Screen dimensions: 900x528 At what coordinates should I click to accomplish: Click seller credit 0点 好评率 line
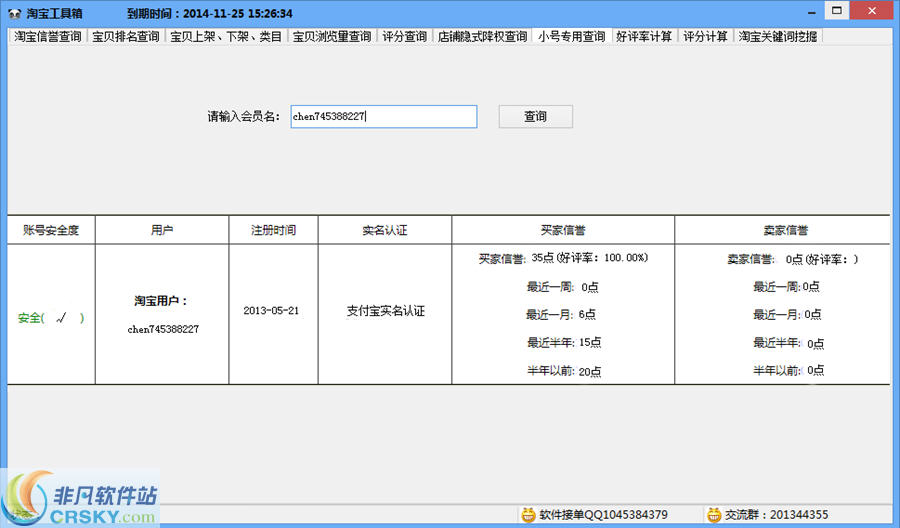[x=793, y=259]
